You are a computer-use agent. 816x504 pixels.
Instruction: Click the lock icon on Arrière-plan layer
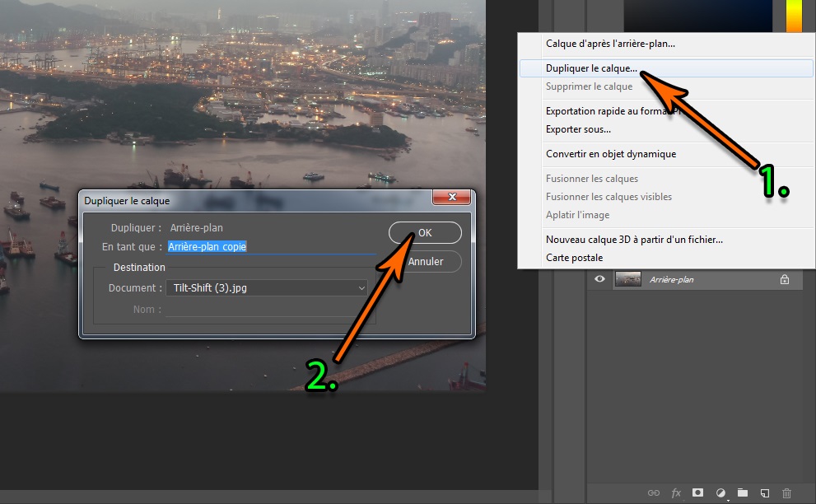[785, 280]
